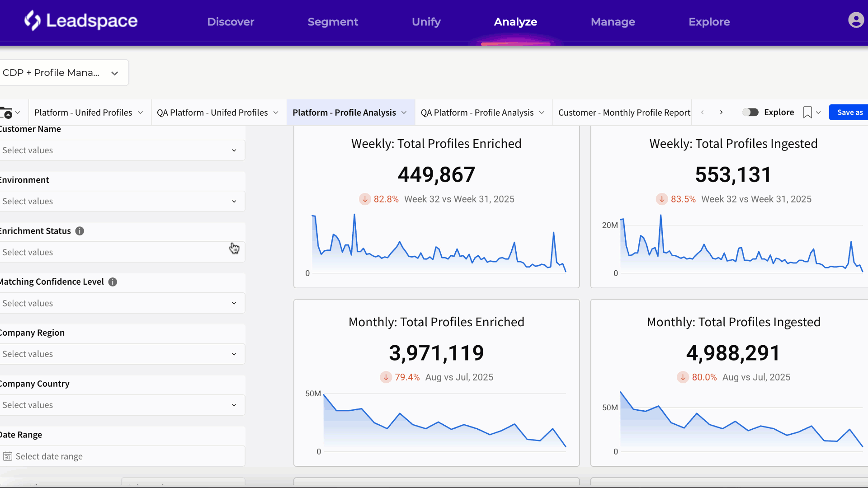Open the CDP + Profile Mana... dropdown

pyautogui.click(x=63, y=73)
